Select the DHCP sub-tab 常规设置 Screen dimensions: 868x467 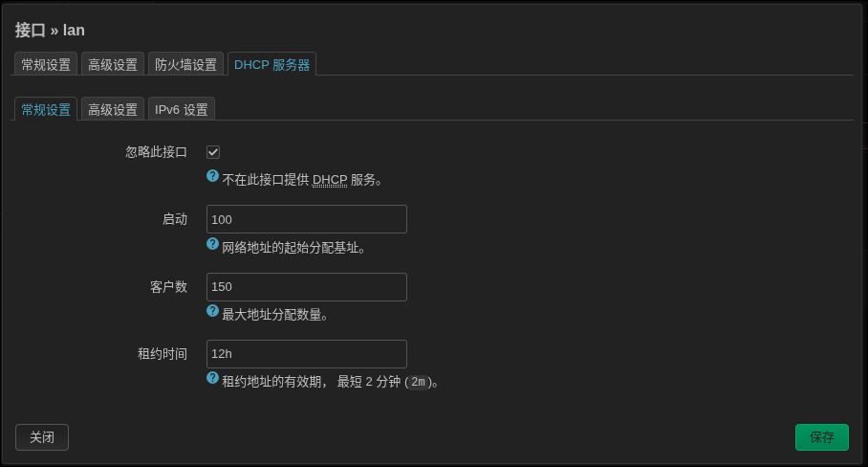(x=46, y=109)
